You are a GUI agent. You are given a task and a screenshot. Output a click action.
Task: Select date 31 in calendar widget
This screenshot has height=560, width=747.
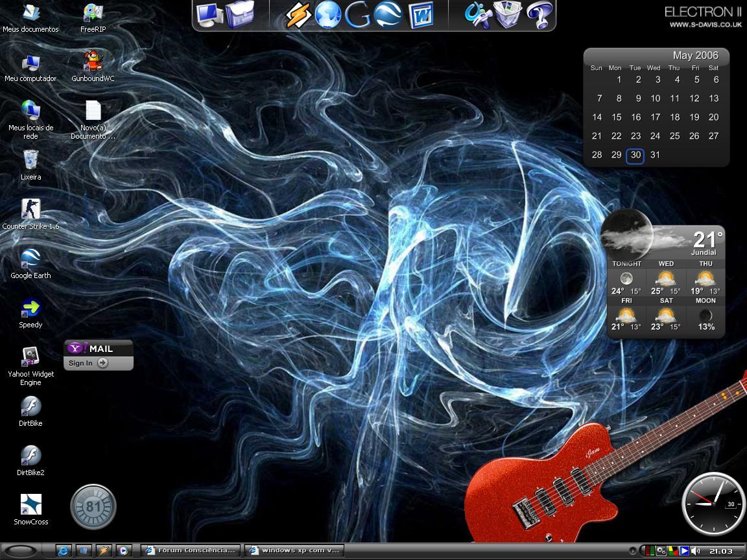pyautogui.click(x=655, y=155)
